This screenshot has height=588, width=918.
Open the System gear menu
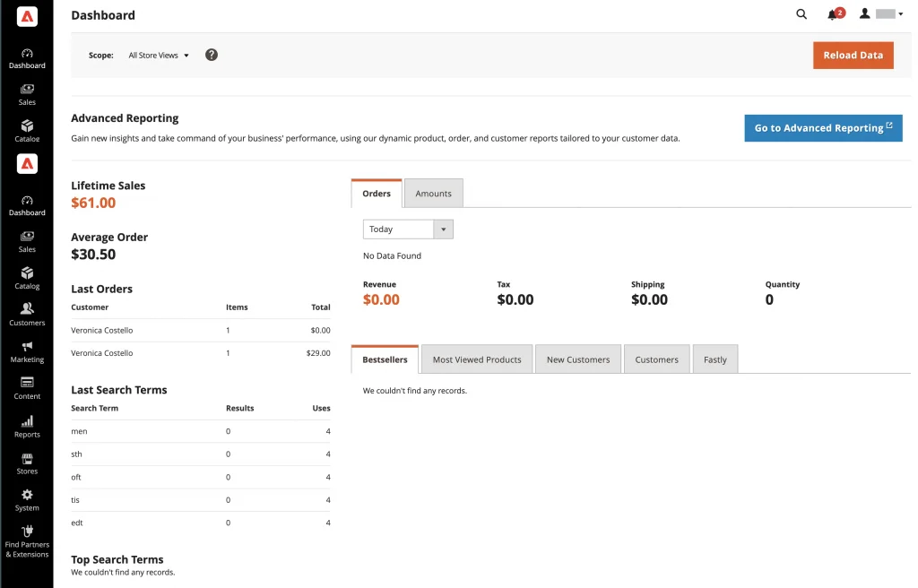click(27, 500)
